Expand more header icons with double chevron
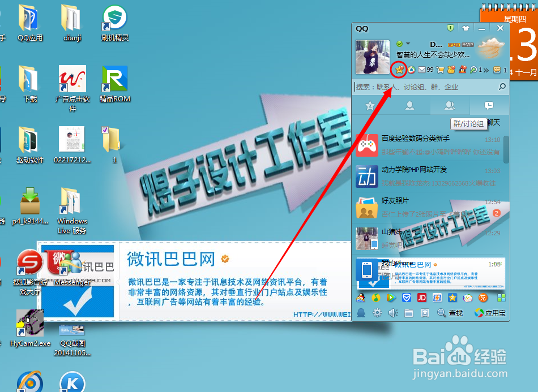The width and height of the screenshot is (538, 392). pos(486,70)
